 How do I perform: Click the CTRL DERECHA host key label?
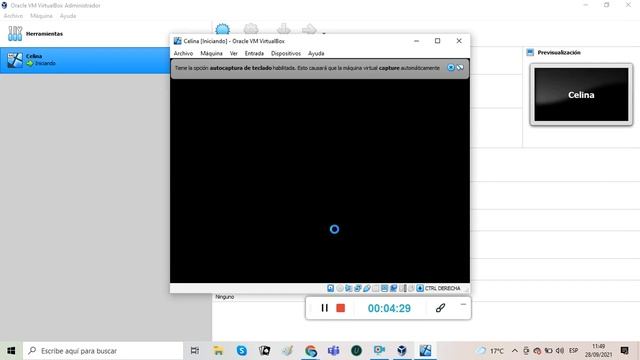point(442,288)
